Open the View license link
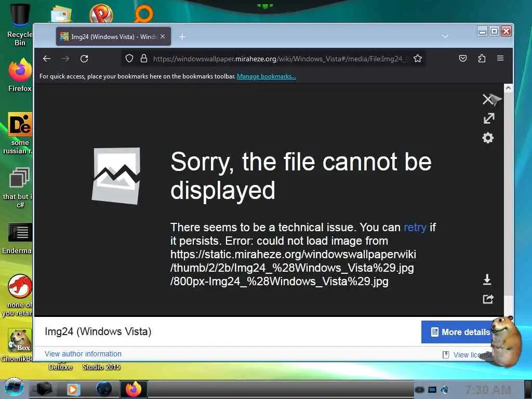This screenshot has width=532, height=399. [x=468, y=355]
